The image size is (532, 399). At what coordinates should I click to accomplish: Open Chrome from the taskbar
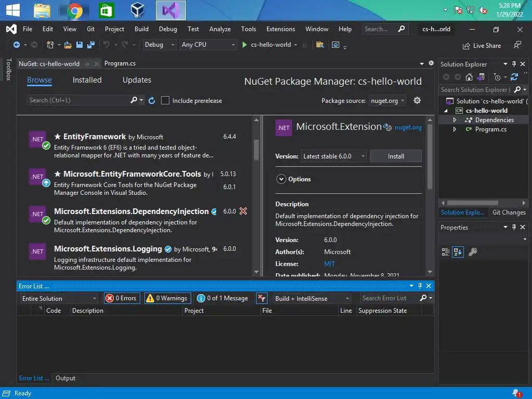click(75, 10)
